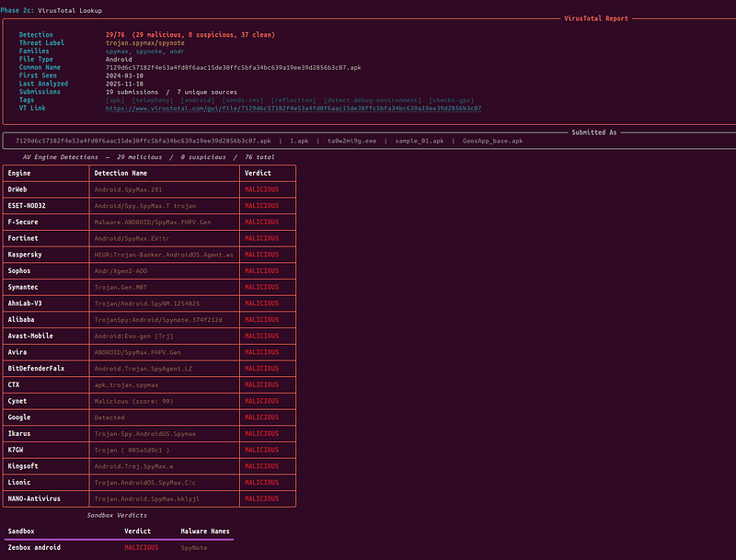Select the F-Secure row MALICIOUS verdict
Viewport: 736px width, 560px height.
(x=261, y=222)
